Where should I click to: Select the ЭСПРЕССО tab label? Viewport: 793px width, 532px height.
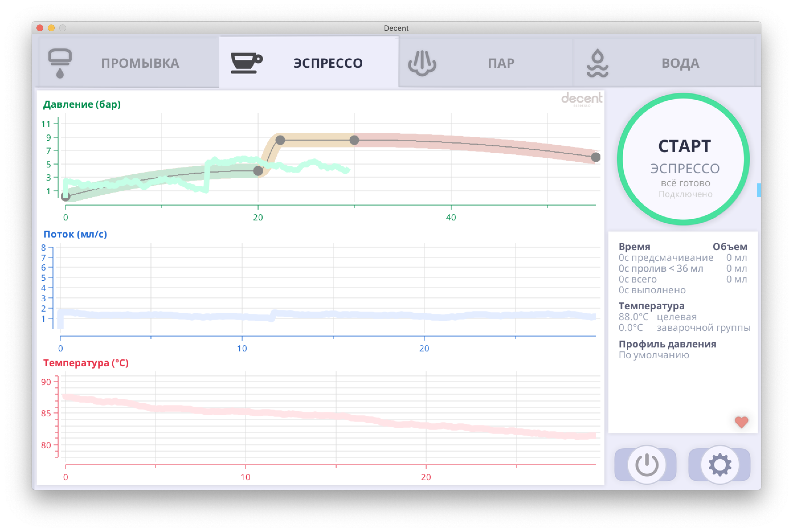[x=328, y=64]
